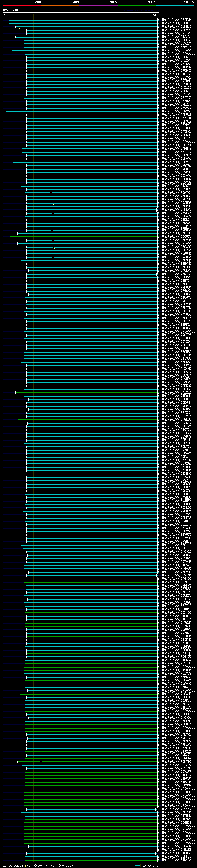The image size is (197, 868).
Task: Select the UniRef100_C1ZGI0 label
Action: click(x=177, y=423)
